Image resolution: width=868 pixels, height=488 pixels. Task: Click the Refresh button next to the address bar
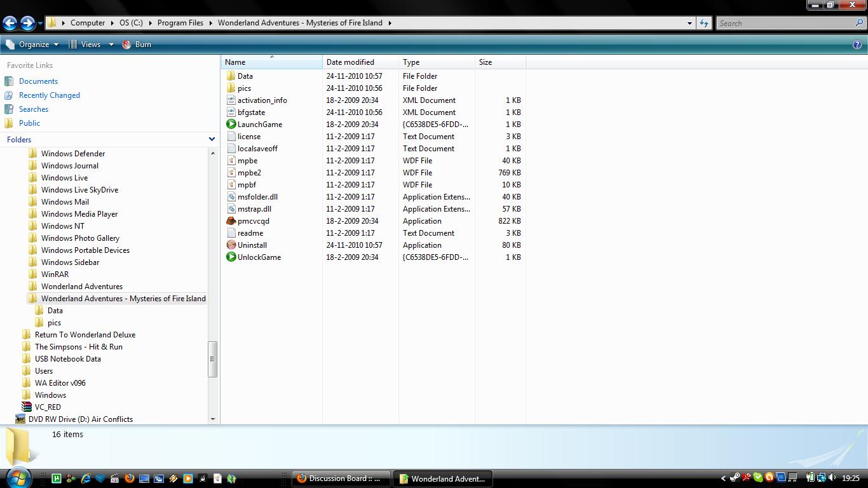[x=703, y=23]
